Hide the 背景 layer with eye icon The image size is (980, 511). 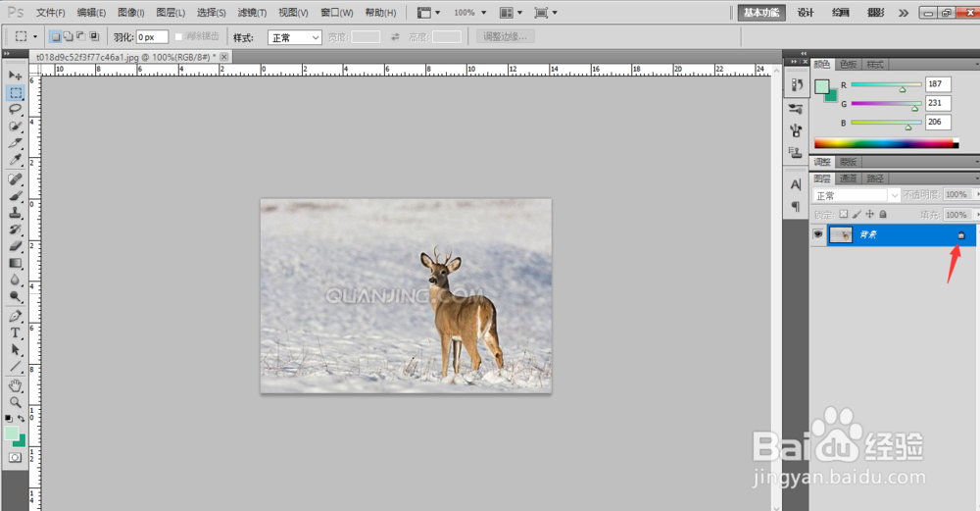(817, 234)
